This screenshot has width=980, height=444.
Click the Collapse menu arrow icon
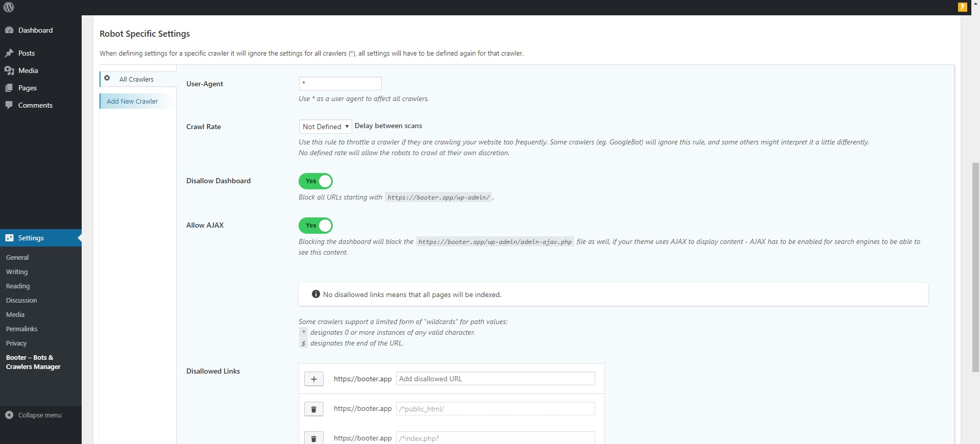[9, 415]
